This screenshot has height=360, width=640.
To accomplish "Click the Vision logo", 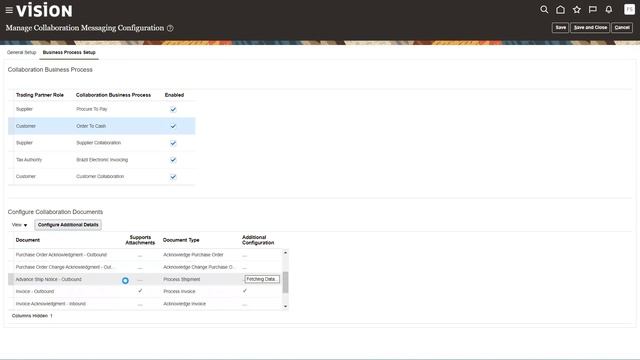I will pyautogui.click(x=44, y=10).
